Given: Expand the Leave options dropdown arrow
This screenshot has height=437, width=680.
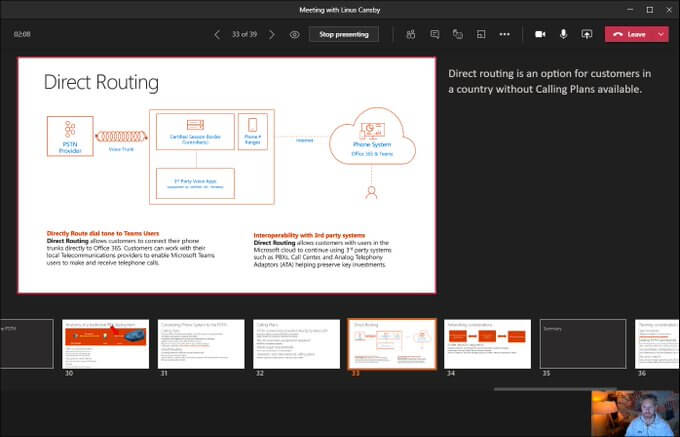Looking at the screenshot, I should point(661,35).
